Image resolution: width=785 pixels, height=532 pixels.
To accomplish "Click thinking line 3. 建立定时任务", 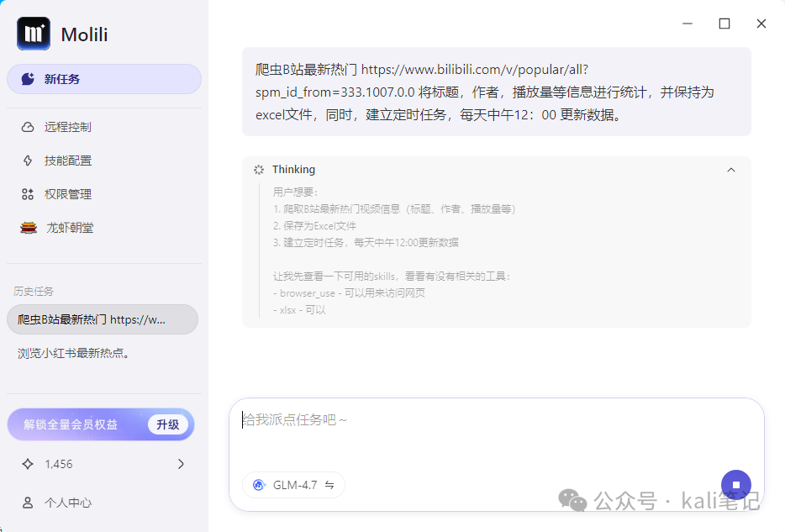I will click(366, 242).
